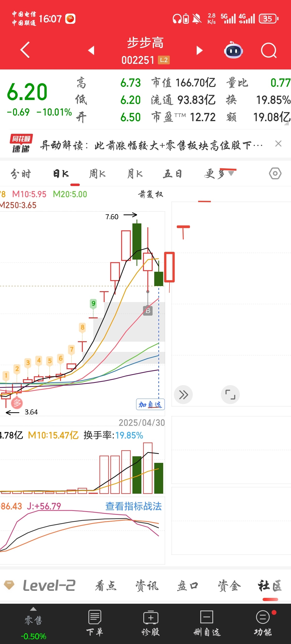This screenshot has height=644, width=291.
Task: Go back with the left chevron
Action: point(25,50)
